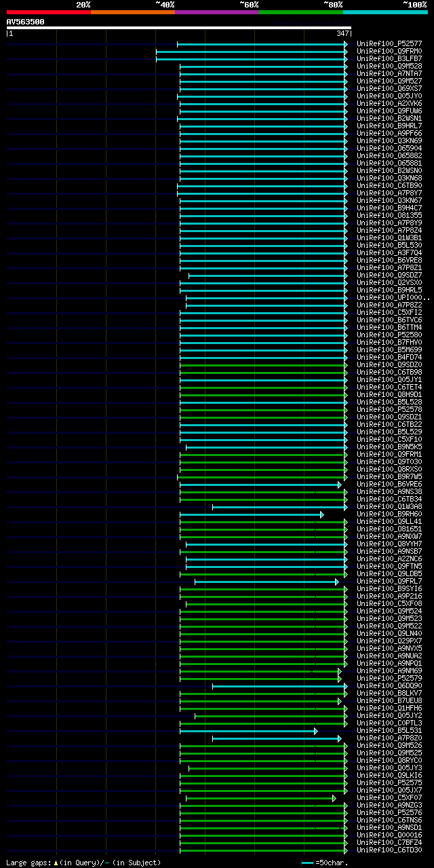Click the short cyan alignment bar for UniRef100_B9RH60

(251, 514)
